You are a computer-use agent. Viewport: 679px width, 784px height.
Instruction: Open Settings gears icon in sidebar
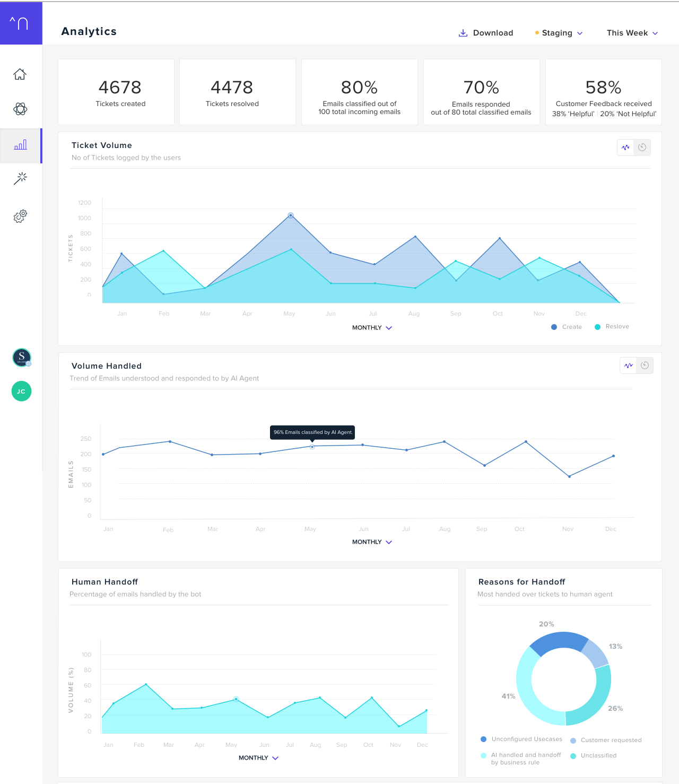pos(20,216)
